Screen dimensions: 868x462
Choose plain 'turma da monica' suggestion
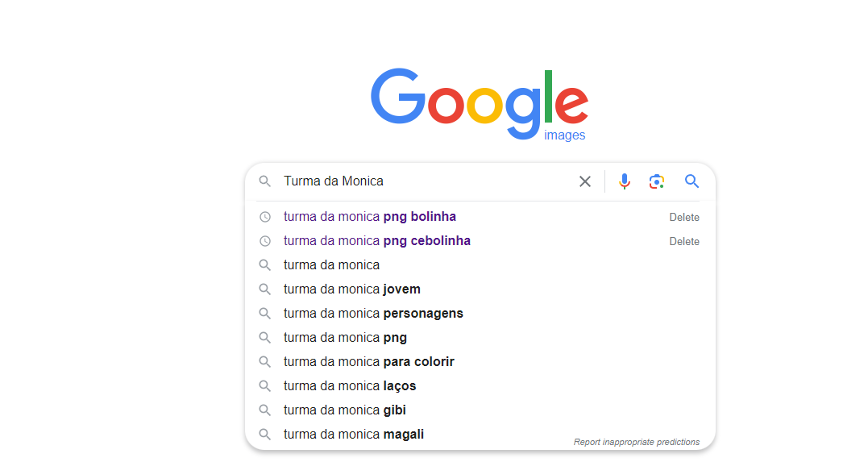pyautogui.click(x=331, y=264)
